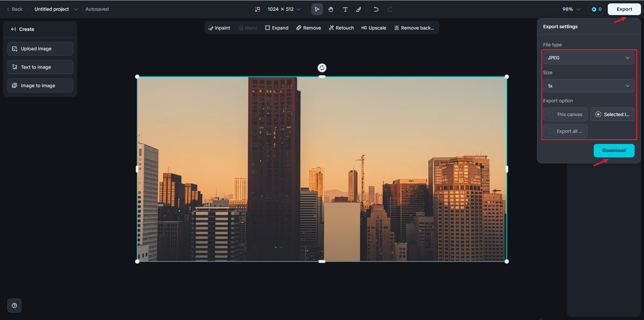Open the JPEG file type dropdown

[589, 58]
